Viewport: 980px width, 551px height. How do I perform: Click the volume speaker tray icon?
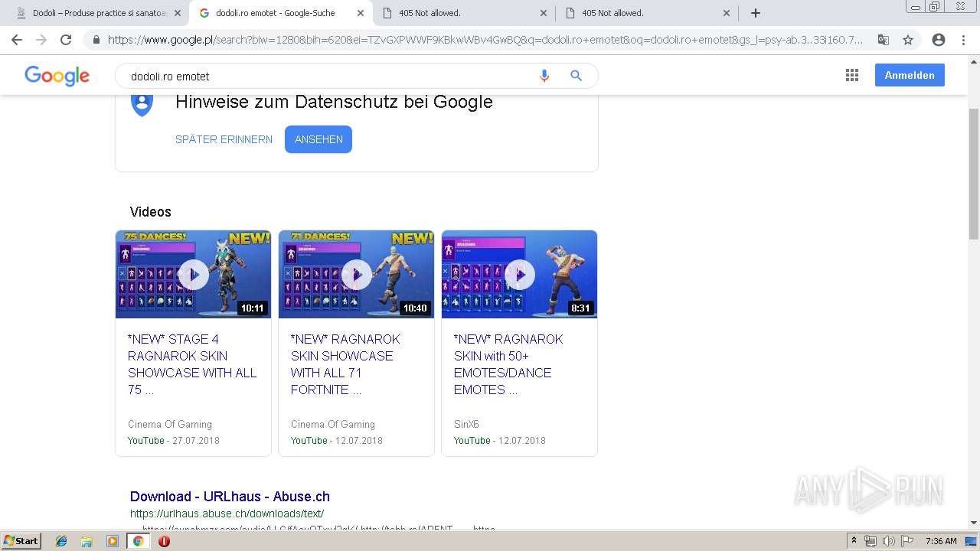pyautogui.click(x=888, y=541)
